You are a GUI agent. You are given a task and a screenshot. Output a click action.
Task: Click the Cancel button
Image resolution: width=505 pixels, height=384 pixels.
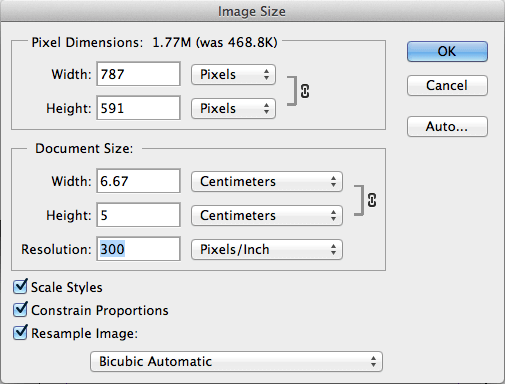point(447,86)
